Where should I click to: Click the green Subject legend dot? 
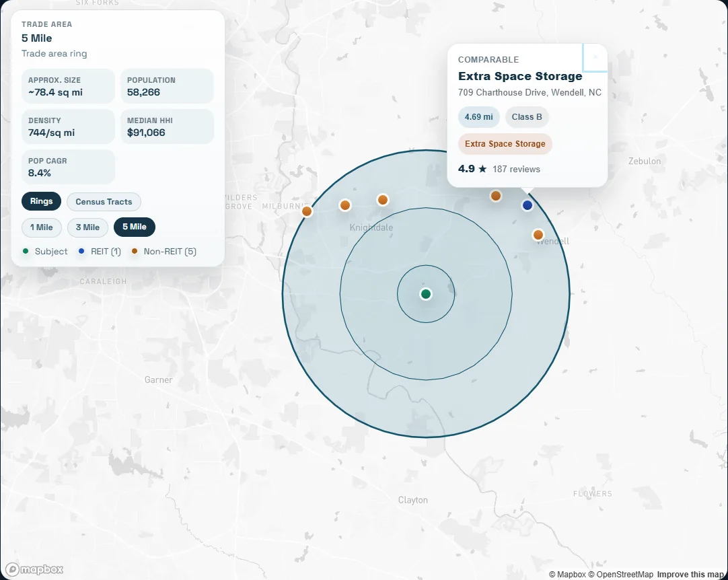click(26, 251)
